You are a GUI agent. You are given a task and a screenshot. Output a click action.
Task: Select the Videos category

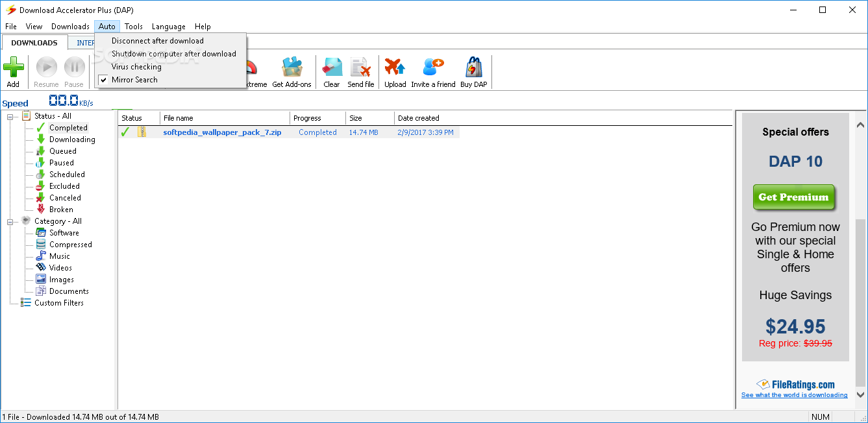61,268
